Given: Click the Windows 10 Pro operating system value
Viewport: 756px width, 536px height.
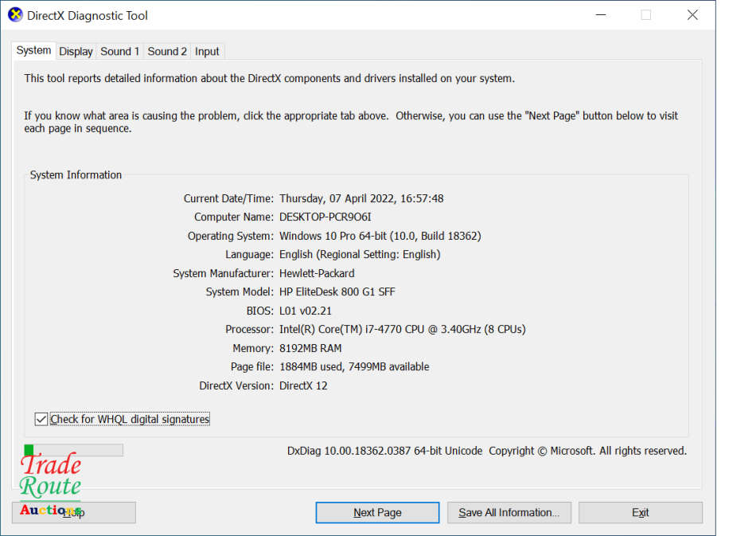Looking at the screenshot, I should tap(380, 236).
